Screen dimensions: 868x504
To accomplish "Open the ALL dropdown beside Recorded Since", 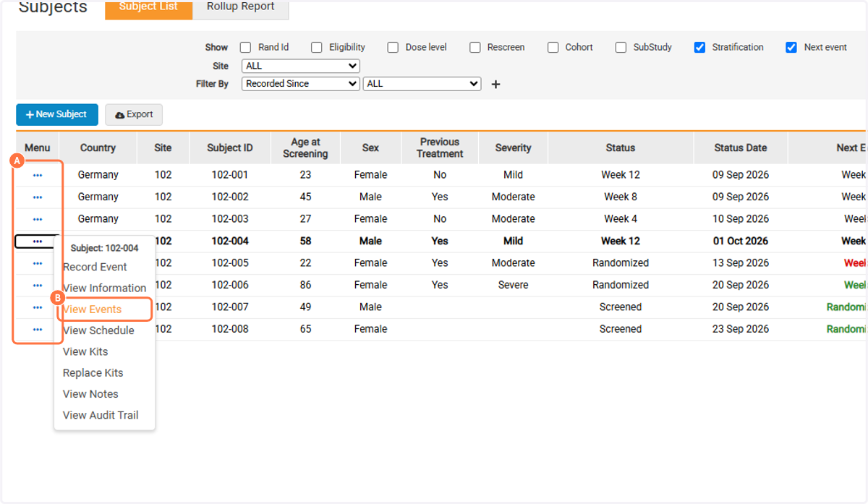I will (x=422, y=84).
